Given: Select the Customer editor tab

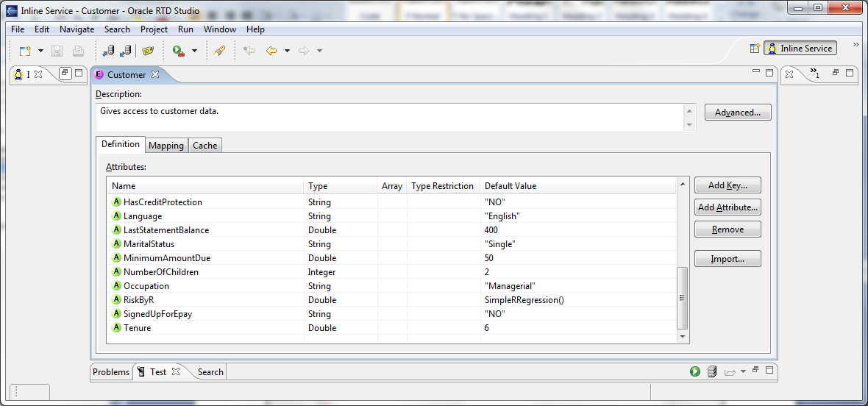Looking at the screenshot, I should [x=127, y=75].
